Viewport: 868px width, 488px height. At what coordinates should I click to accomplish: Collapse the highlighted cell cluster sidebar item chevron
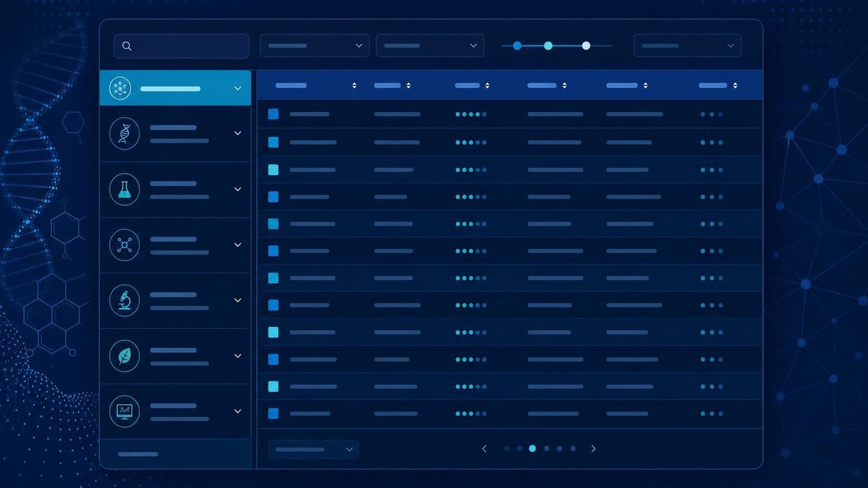pyautogui.click(x=238, y=88)
